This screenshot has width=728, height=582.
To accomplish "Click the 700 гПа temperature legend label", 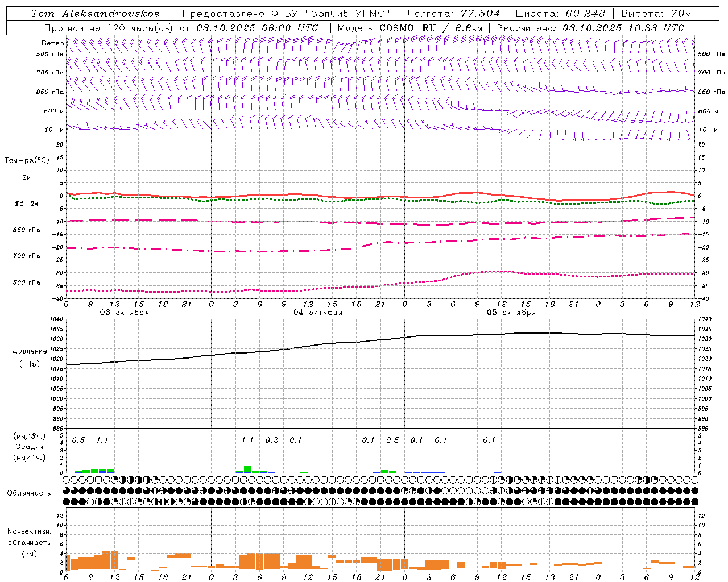I will [x=26, y=256].
